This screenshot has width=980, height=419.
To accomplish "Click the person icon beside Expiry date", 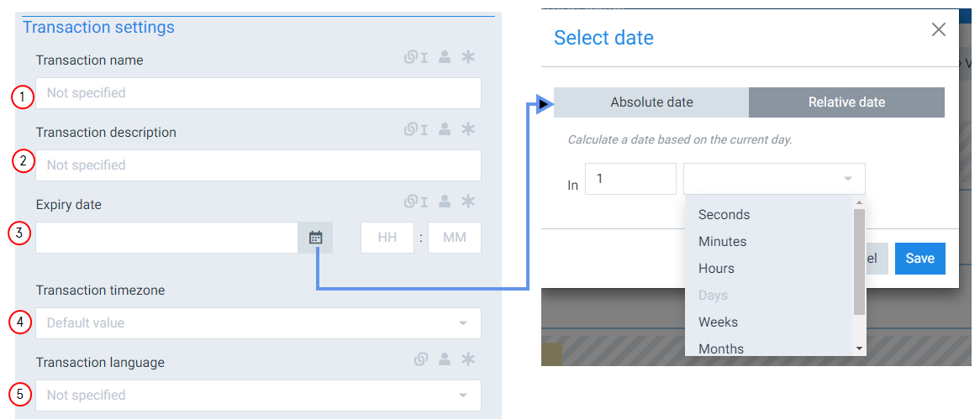I will [445, 201].
